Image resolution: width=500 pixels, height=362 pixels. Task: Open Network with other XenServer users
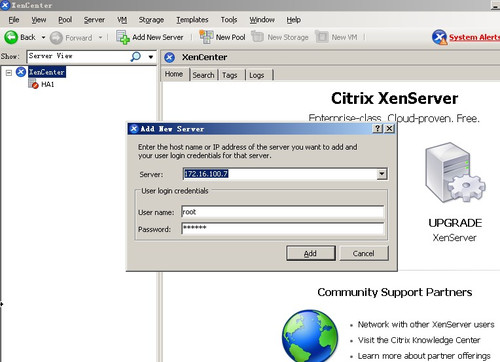click(x=426, y=324)
